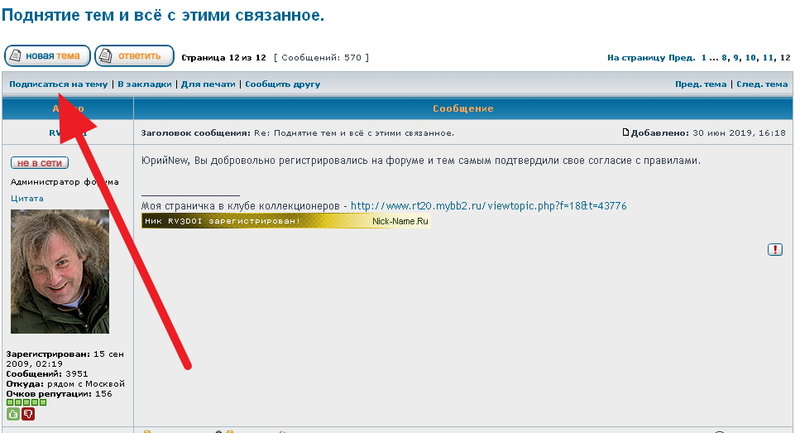
Task: Click the post text starting with 'ЮрийNew'
Action: pos(421,161)
